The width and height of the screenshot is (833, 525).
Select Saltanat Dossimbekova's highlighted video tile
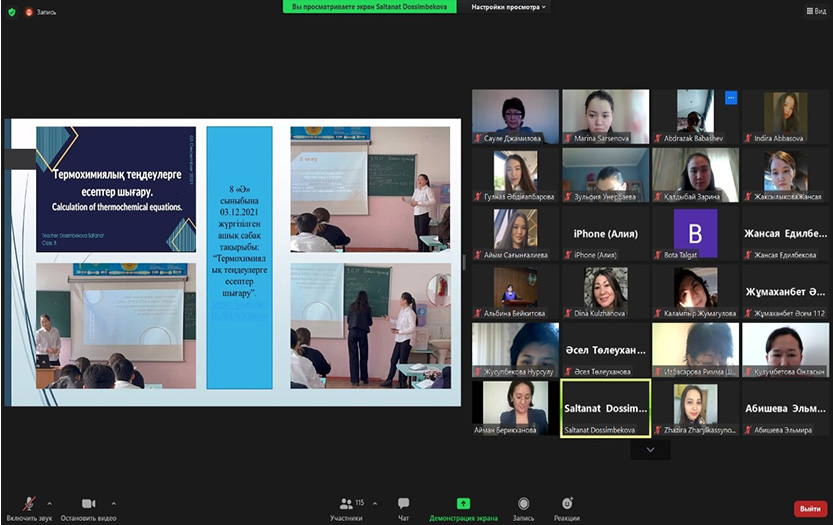point(605,408)
